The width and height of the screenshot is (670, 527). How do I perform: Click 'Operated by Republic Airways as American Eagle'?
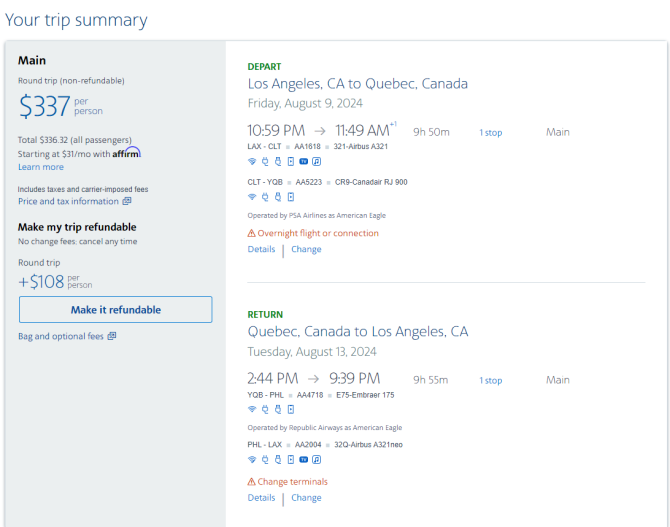[x=325, y=428]
